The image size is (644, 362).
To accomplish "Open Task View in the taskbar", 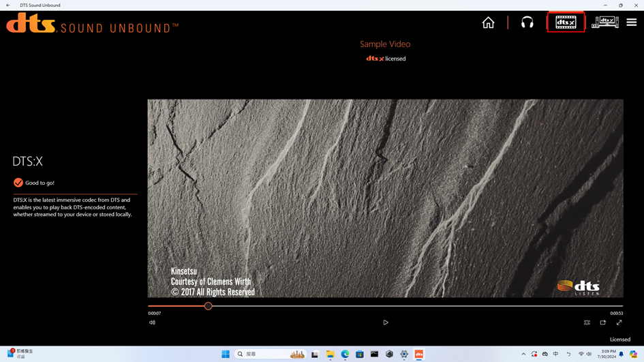I will (x=315, y=355).
